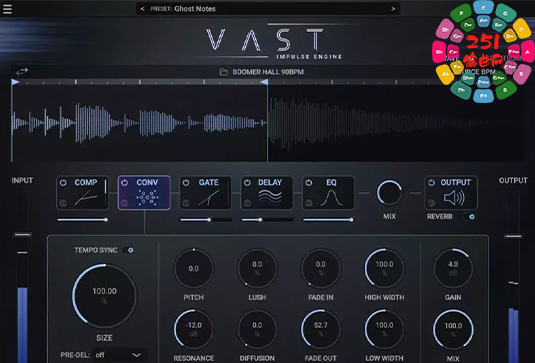Solo the CONV module

[x=125, y=203]
